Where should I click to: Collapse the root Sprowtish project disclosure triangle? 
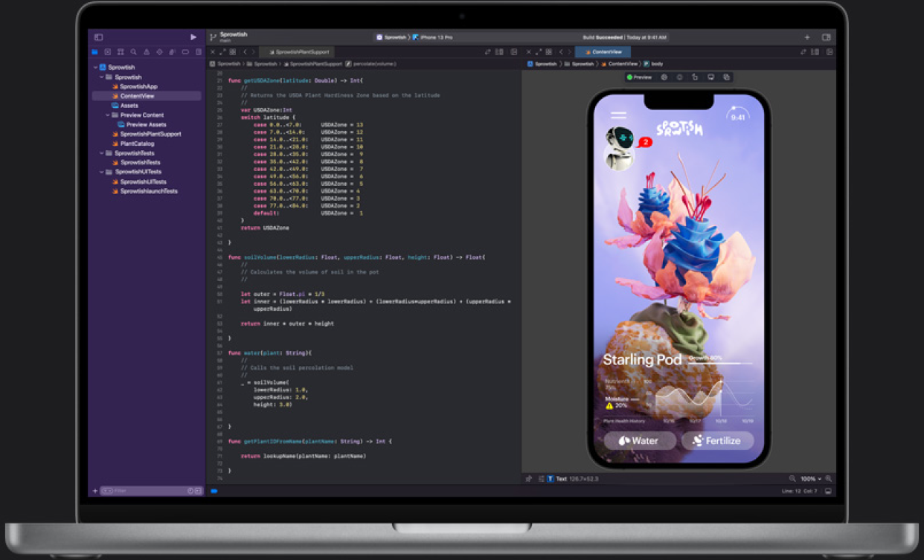[x=95, y=68]
